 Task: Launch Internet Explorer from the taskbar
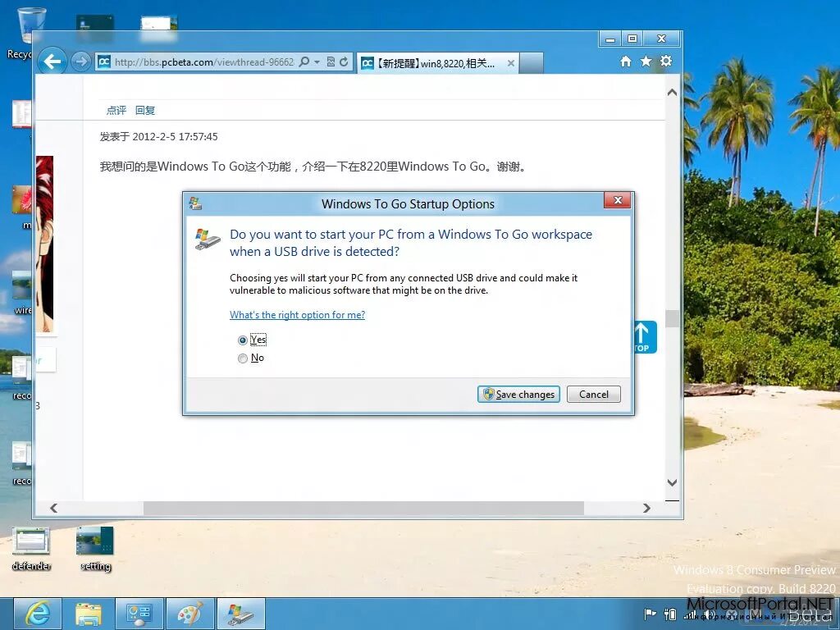coord(36,613)
